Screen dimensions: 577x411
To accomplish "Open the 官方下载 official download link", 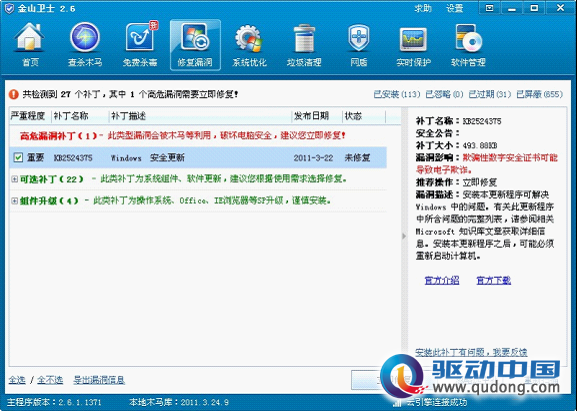I will click(x=493, y=280).
